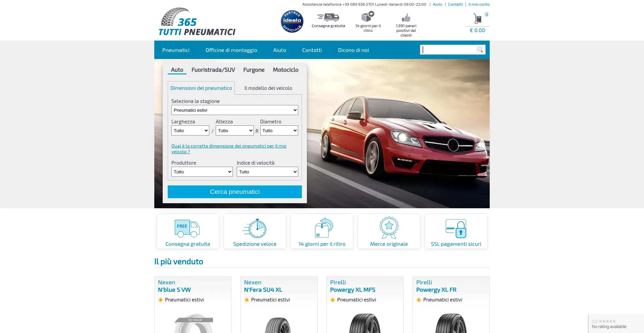Select the Il modello del veicolo tab
This screenshot has width=644, height=333.
pos(268,88)
